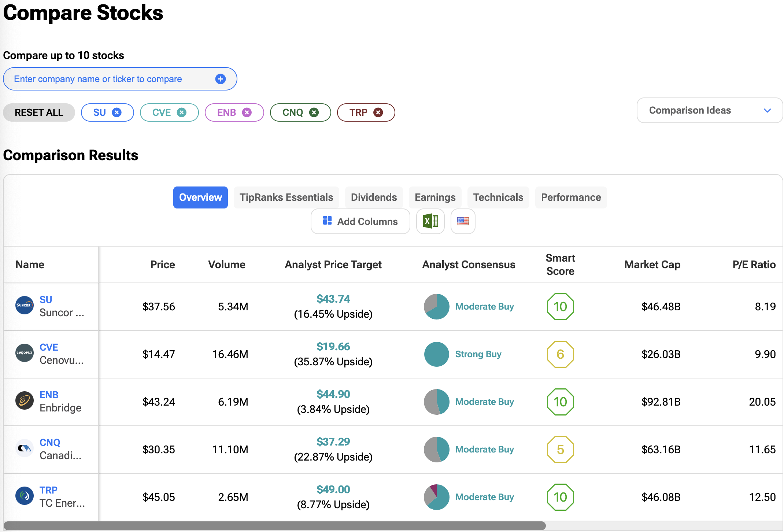Open the CNQ ticker link

(50, 443)
